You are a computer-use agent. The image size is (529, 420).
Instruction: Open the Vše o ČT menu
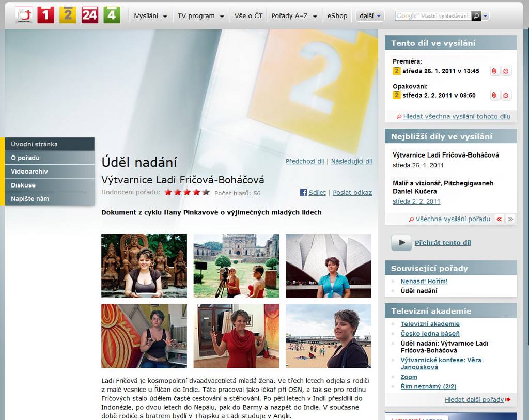[248, 16]
